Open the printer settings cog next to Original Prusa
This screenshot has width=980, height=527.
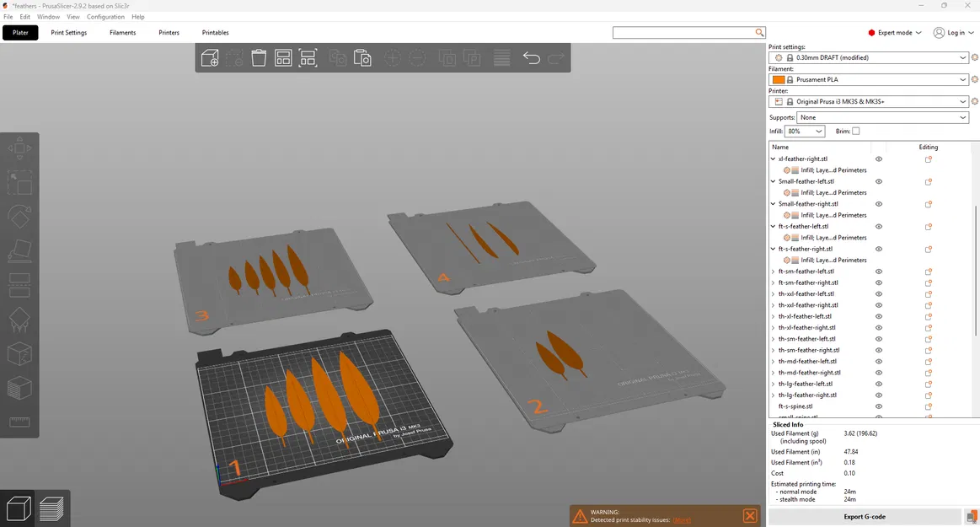click(x=974, y=101)
